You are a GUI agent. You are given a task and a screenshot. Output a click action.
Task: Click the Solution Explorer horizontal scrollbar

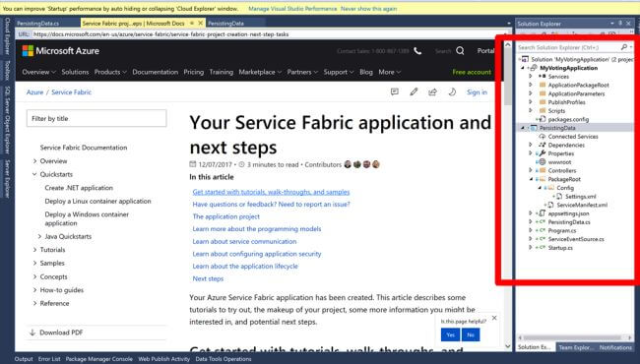tap(572, 337)
